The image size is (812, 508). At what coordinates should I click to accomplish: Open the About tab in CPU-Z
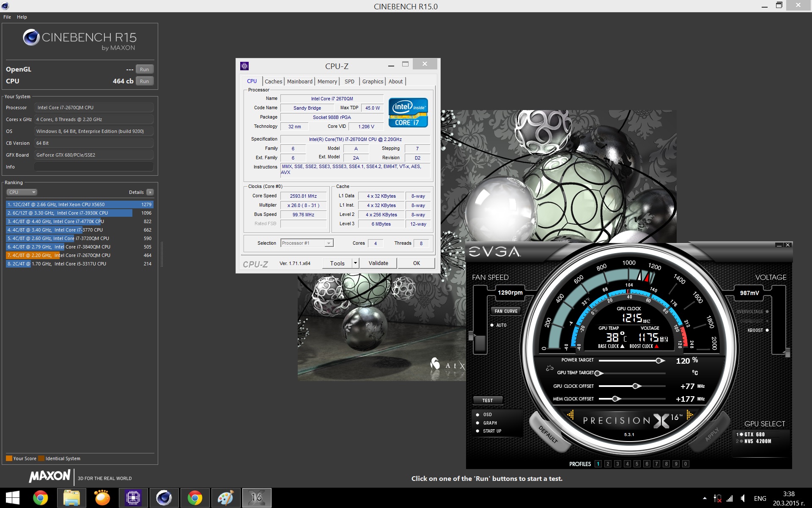(x=396, y=81)
